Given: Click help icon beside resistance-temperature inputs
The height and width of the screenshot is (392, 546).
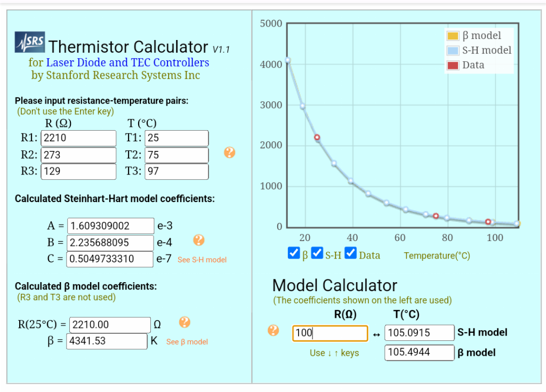Looking at the screenshot, I should (x=229, y=153).
